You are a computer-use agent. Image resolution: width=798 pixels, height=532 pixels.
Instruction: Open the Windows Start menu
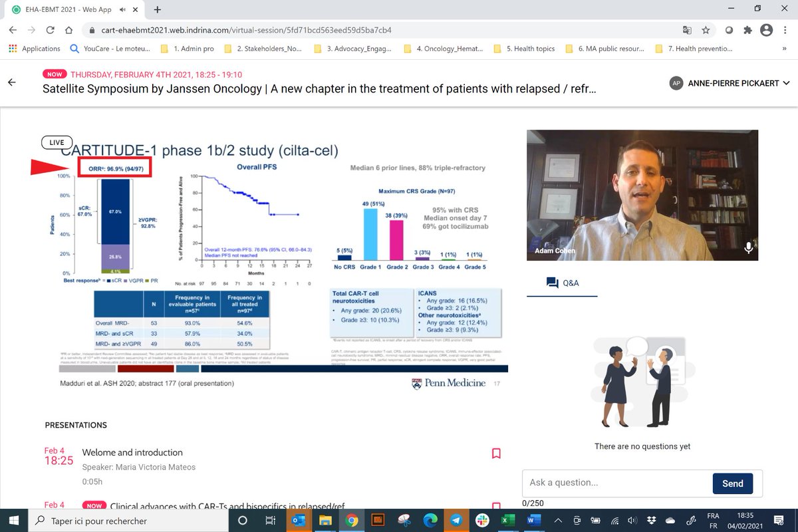(x=14, y=521)
